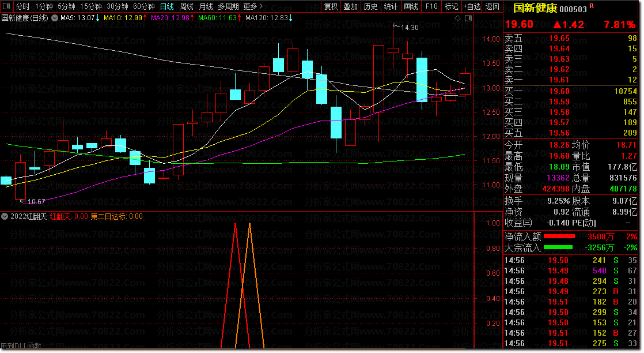Open the 统计 statistics button
Screen dimensions: 644x353
tap(391, 6)
